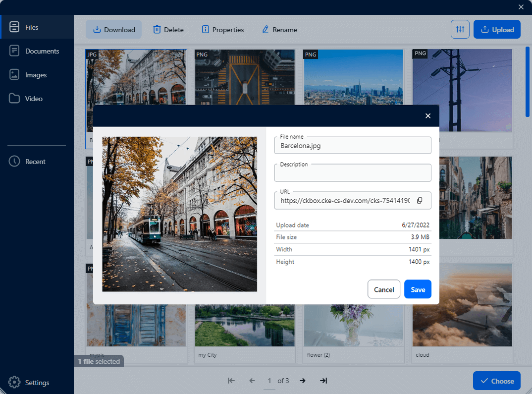This screenshot has height=394, width=532.
Task: Go to previous page arrow
Action: (x=252, y=381)
